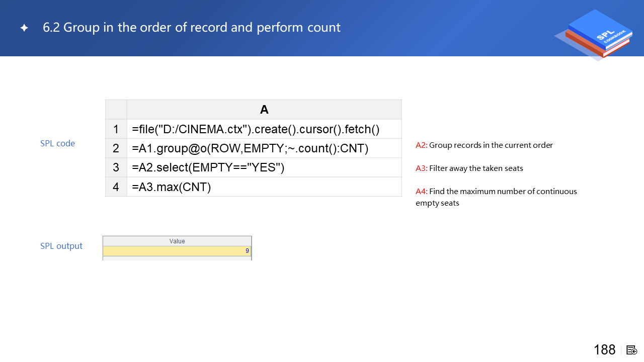
Task: Click the SPL Cookbook book logo
Action: coord(596,34)
